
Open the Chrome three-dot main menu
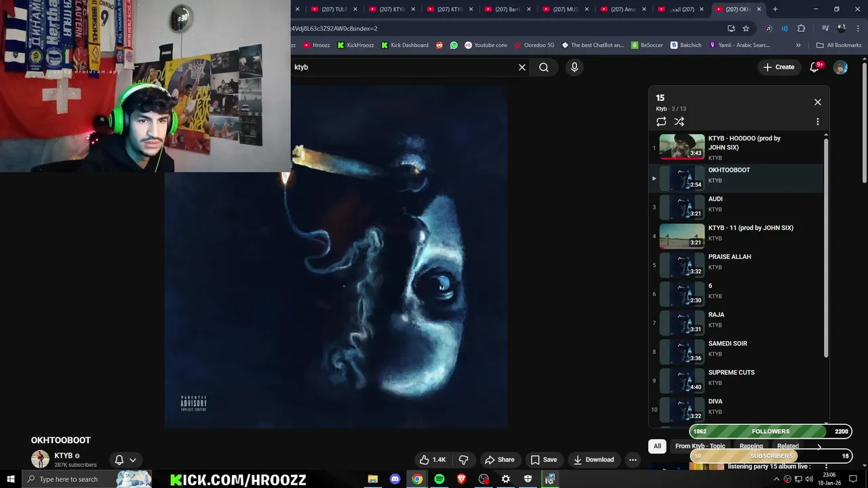856,28
